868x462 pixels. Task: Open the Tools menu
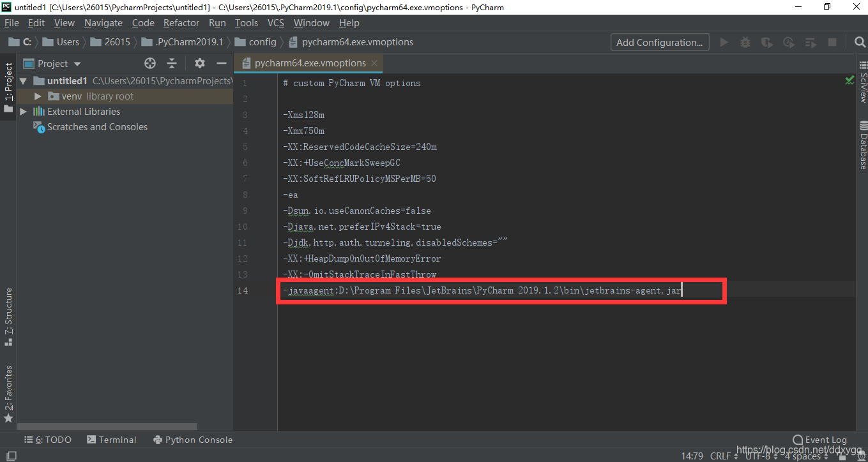pyautogui.click(x=246, y=22)
